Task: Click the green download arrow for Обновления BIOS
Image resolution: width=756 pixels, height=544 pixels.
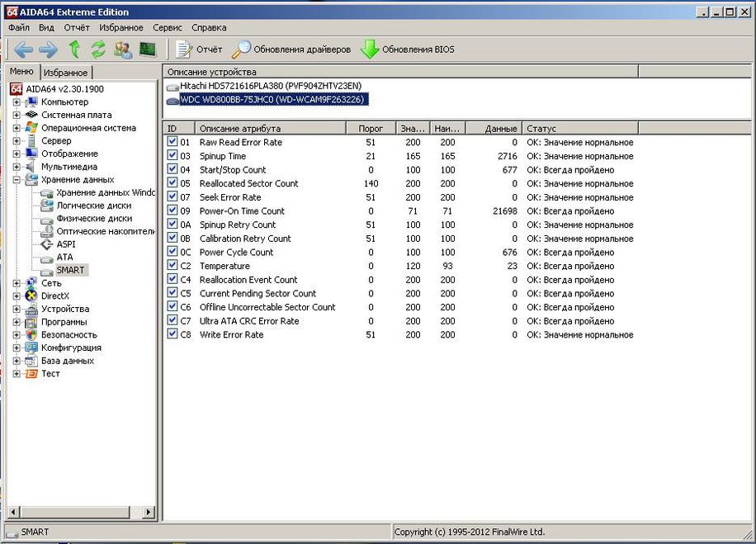Action: (370, 50)
